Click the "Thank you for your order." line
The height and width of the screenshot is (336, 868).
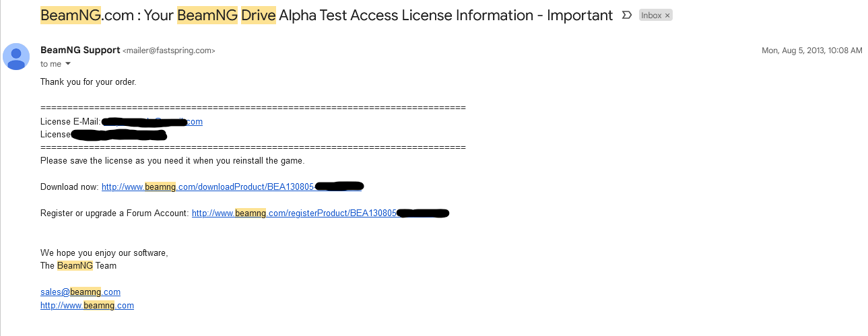pyautogui.click(x=88, y=82)
